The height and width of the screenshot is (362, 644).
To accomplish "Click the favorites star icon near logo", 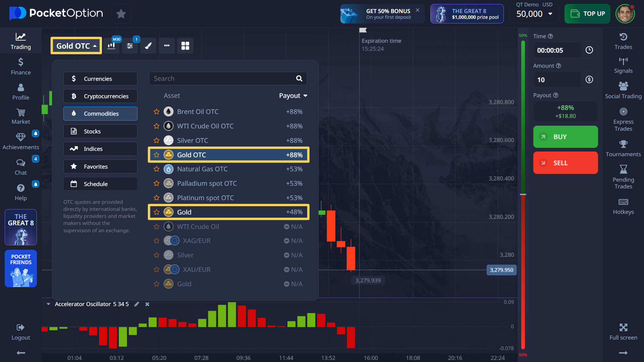I will pos(121,14).
